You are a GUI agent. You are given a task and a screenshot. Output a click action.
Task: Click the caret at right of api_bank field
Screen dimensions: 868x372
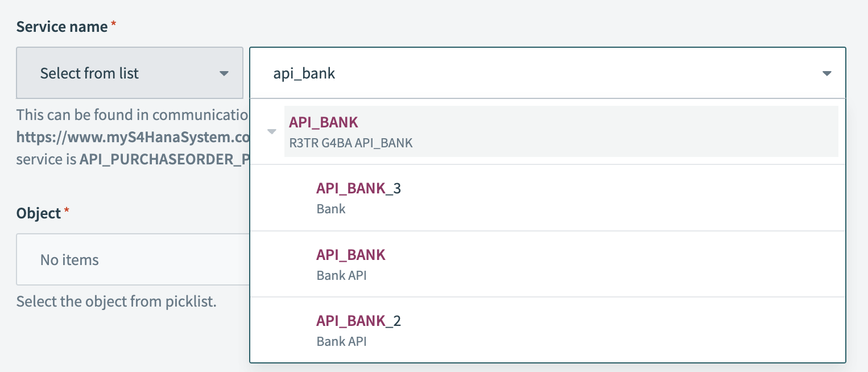pos(826,73)
